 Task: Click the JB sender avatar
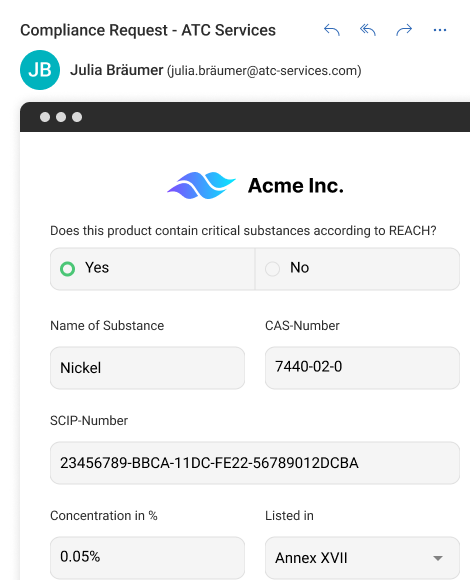tap(40, 70)
